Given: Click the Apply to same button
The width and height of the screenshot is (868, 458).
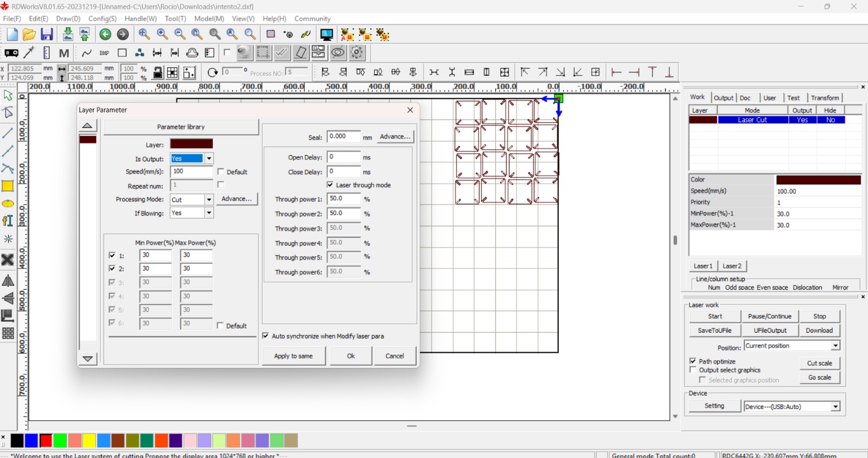Looking at the screenshot, I should pyautogui.click(x=293, y=356).
